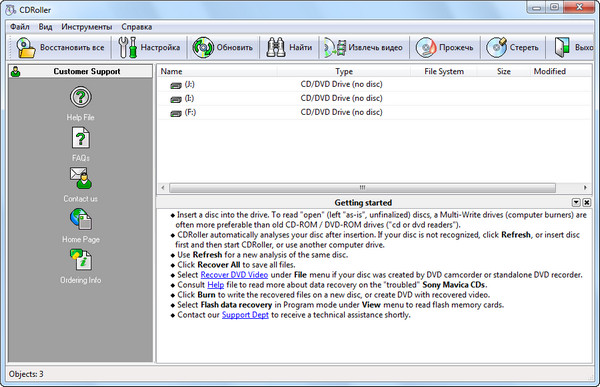
Task: Select the J: drive icon
Action: tap(176, 85)
